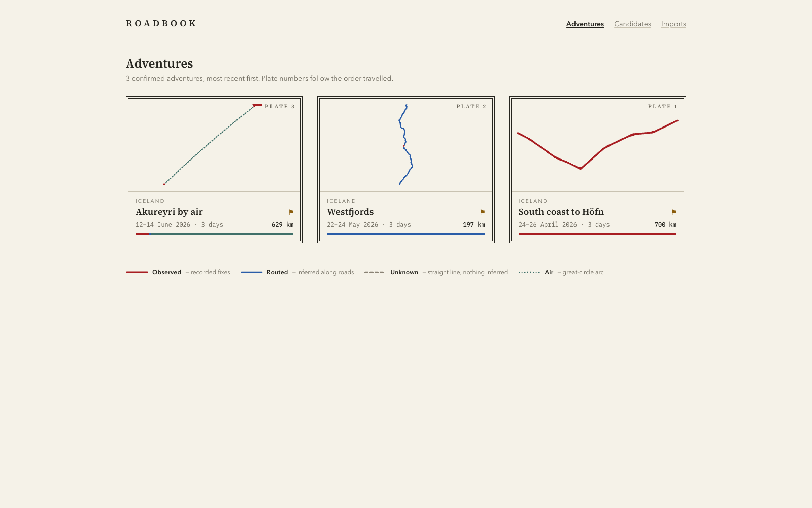Go to the Imports page

point(673,24)
